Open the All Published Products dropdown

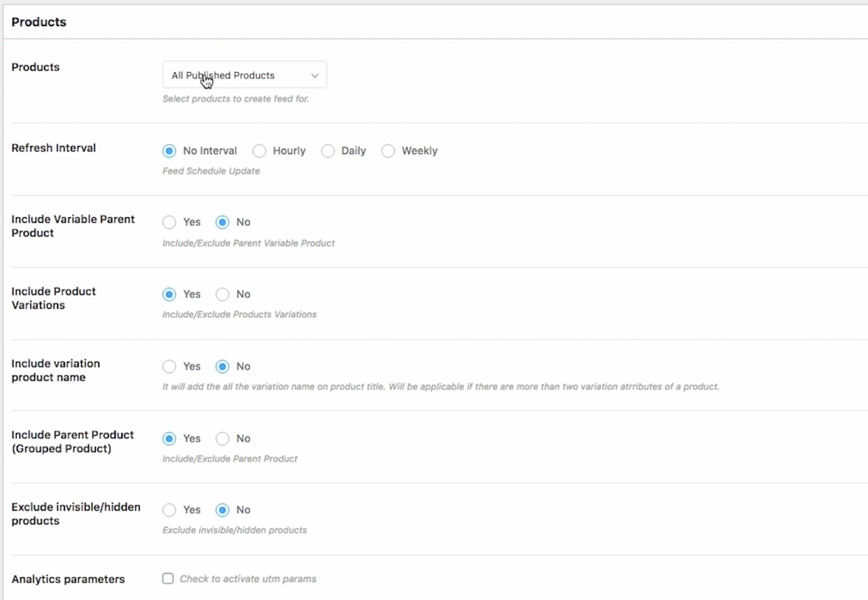tap(245, 75)
